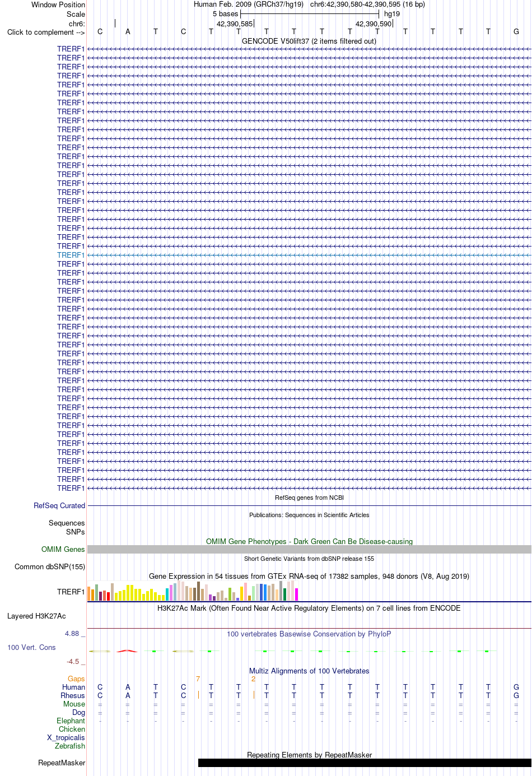Click the orange gap number 2
This screenshot has width=532, height=776.
253,679
